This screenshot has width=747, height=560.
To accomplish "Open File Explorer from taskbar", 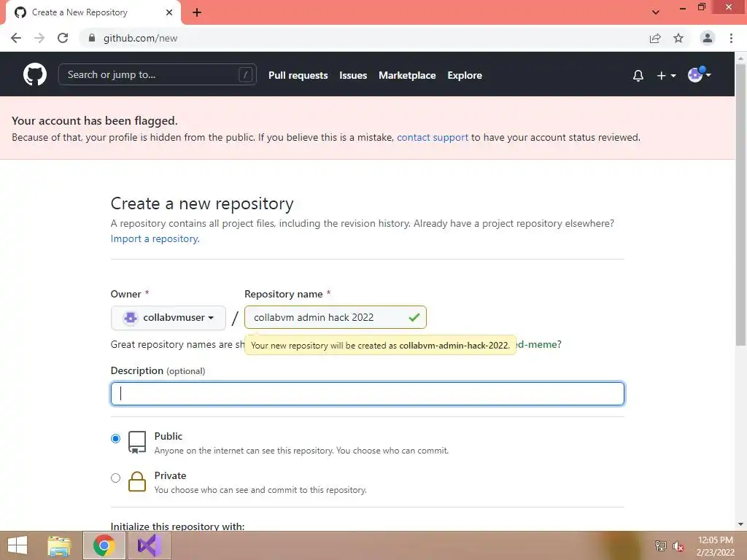I will click(x=59, y=545).
